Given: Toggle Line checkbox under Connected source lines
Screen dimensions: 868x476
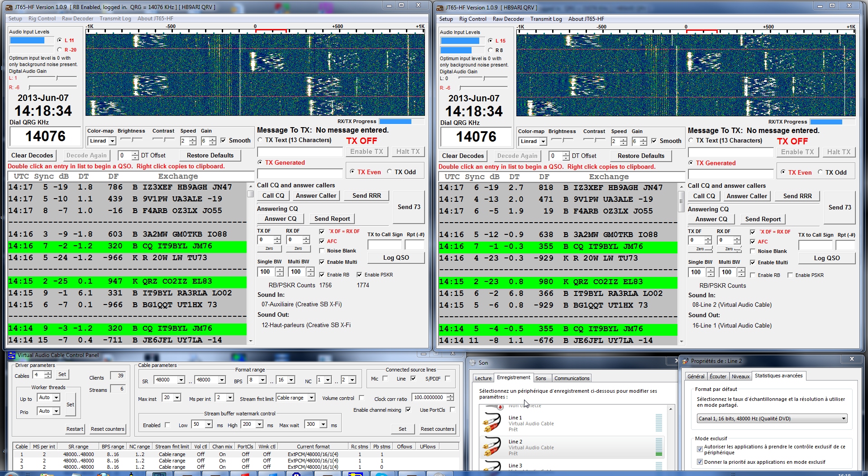Looking at the screenshot, I should point(413,379).
